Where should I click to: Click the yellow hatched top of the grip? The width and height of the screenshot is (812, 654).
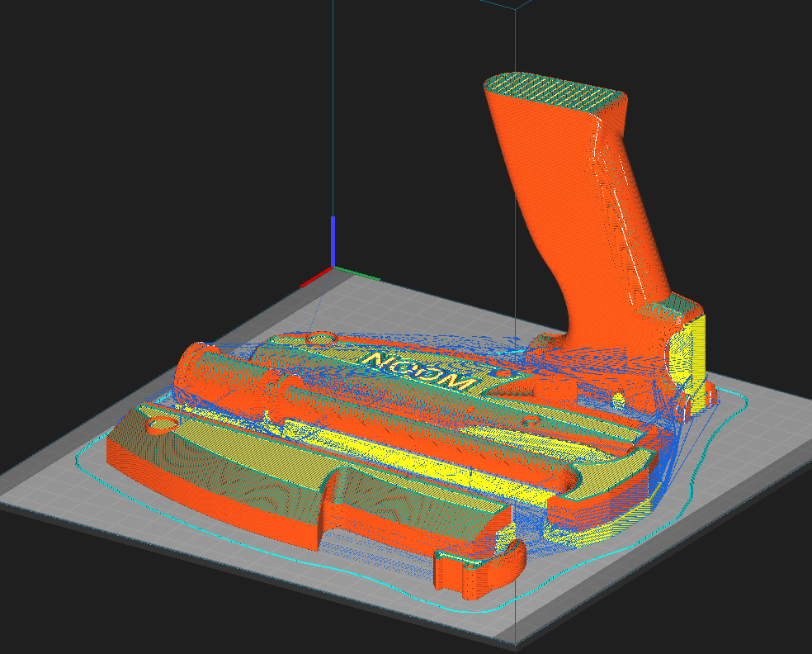[557, 92]
